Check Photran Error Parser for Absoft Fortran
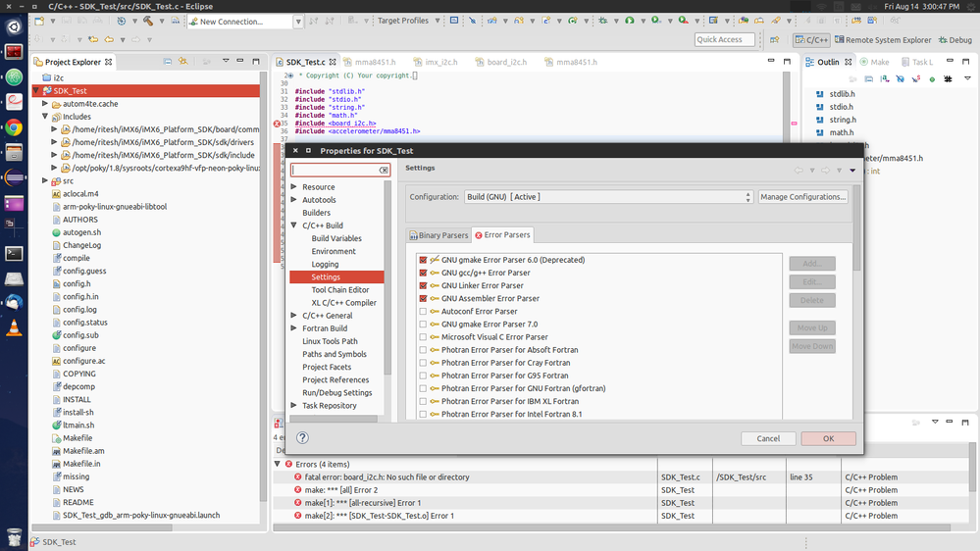This screenshot has height=551, width=980. [423, 350]
